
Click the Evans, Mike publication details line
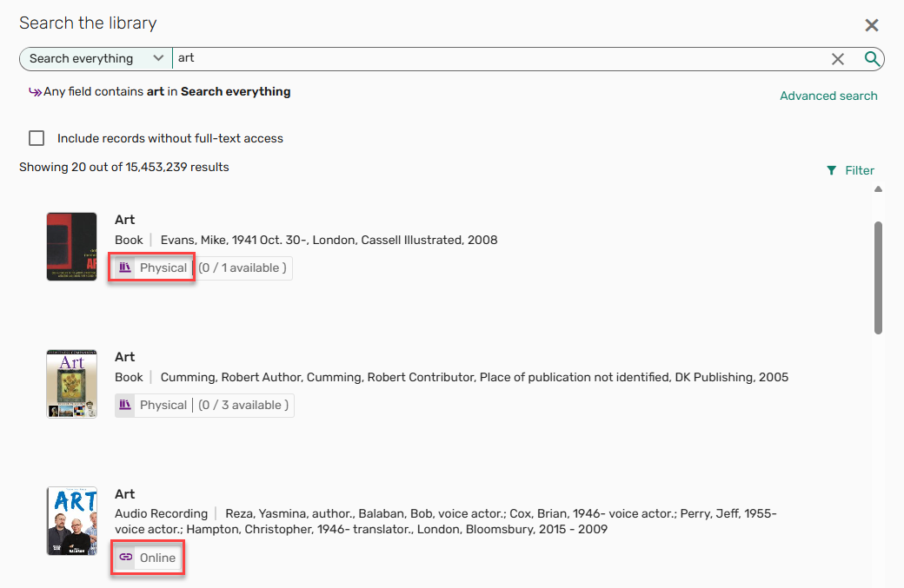click(329, 241)
